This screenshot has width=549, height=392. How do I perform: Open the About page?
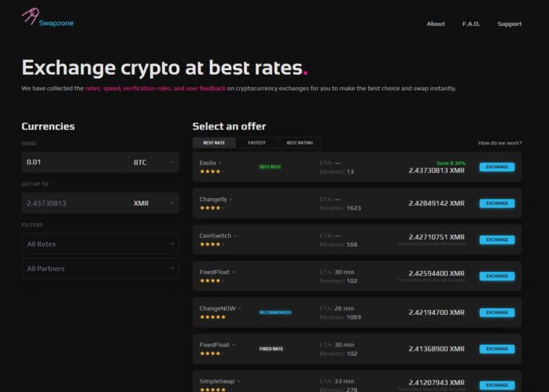point(436,24)
